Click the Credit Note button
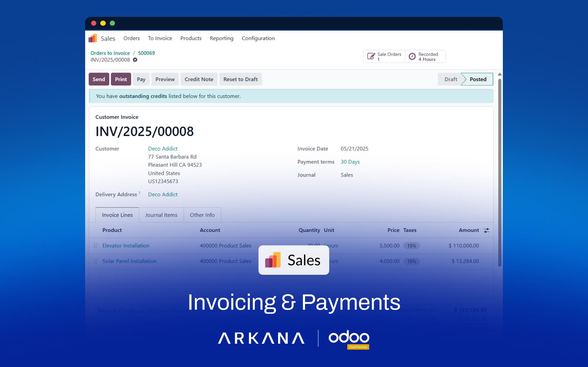This screenshot has height=367, width=588. click(199, 79)
